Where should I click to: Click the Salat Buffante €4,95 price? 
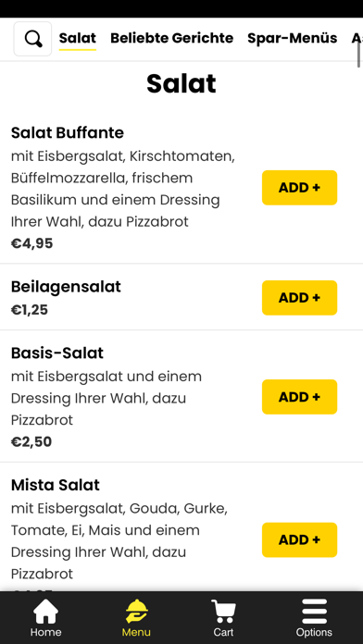(32, 243)
